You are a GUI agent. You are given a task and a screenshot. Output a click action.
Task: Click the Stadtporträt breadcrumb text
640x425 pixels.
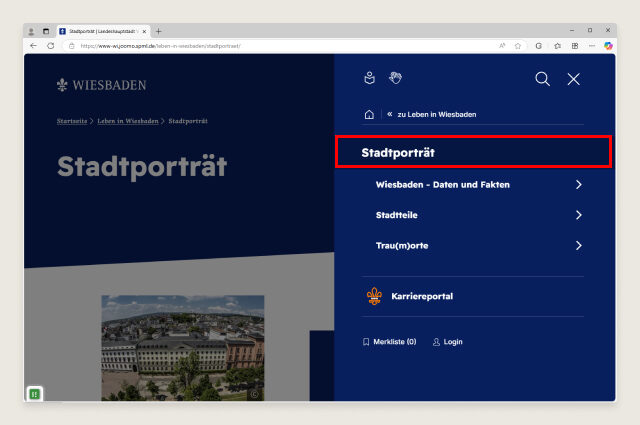[188, 121]
